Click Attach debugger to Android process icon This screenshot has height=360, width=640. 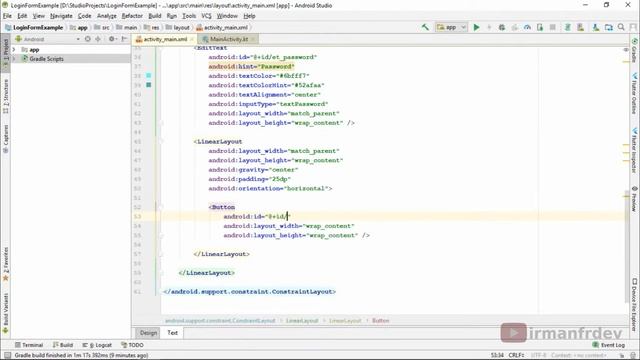540,27
